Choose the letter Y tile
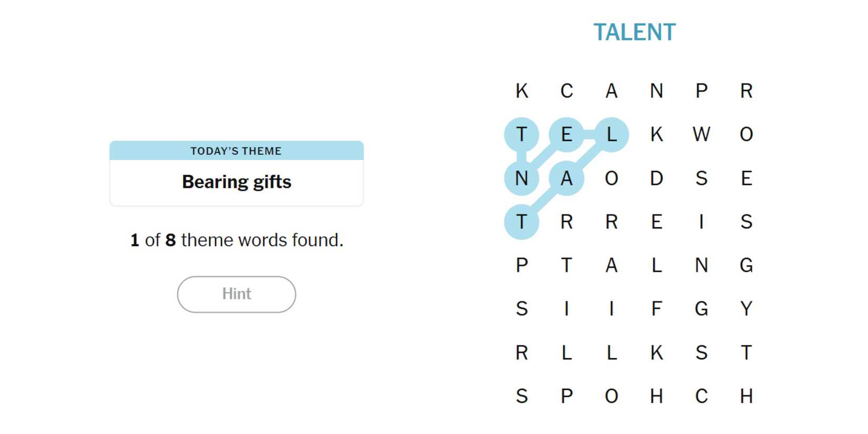Screen dimensions: 868x434 pos(746,309)
